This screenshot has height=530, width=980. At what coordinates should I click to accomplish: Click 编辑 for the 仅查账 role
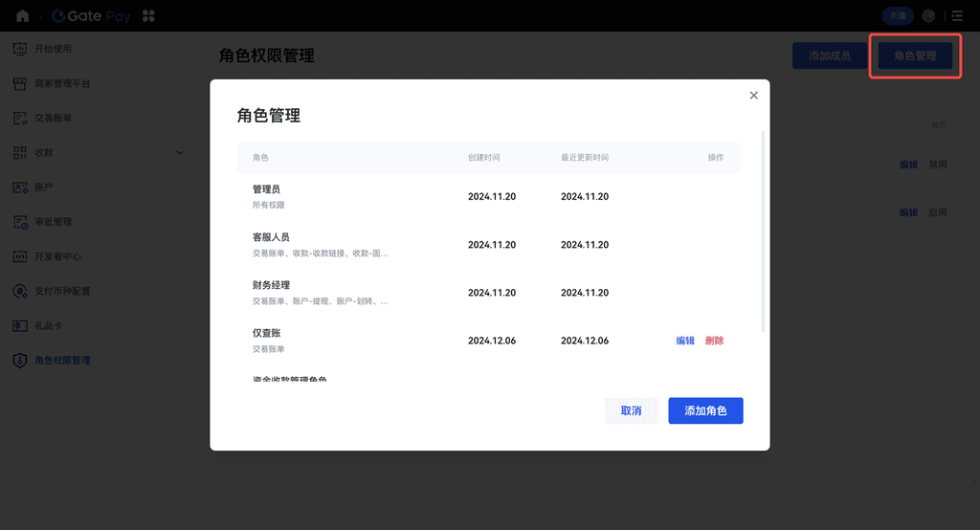685,341
